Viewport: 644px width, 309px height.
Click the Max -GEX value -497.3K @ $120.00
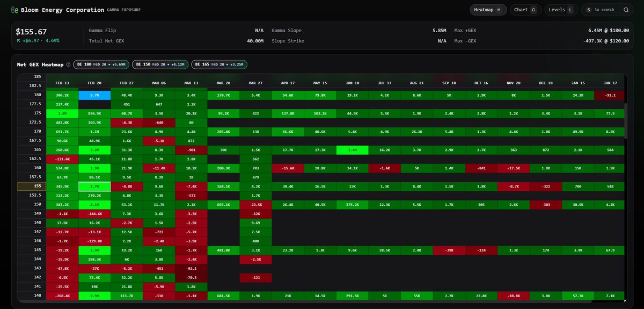pos(606,41)
